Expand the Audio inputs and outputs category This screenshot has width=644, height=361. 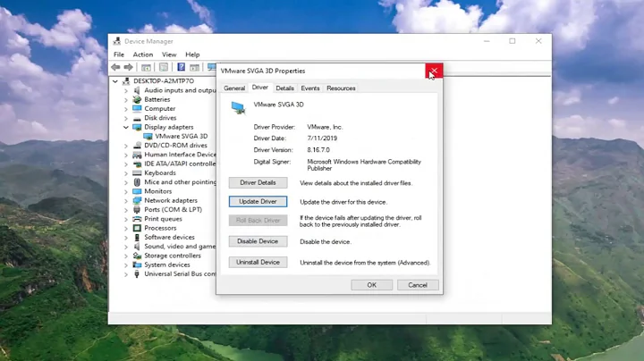click(126, 90)
